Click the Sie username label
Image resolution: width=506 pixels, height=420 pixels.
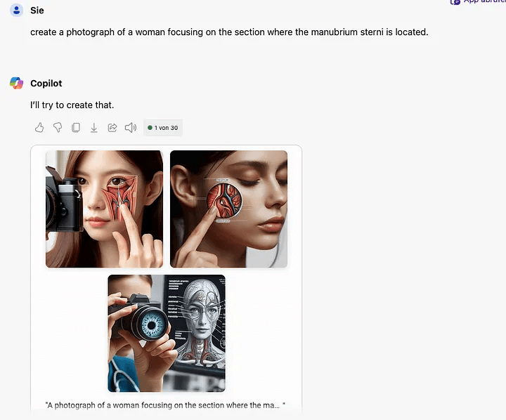[x=37, y=11]
